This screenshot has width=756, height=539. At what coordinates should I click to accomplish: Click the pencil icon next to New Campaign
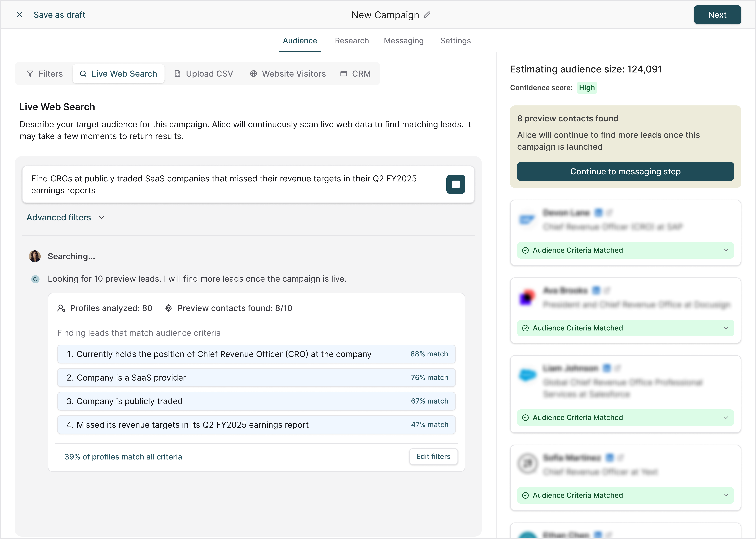pyautogui.click(x=427, y=15)
